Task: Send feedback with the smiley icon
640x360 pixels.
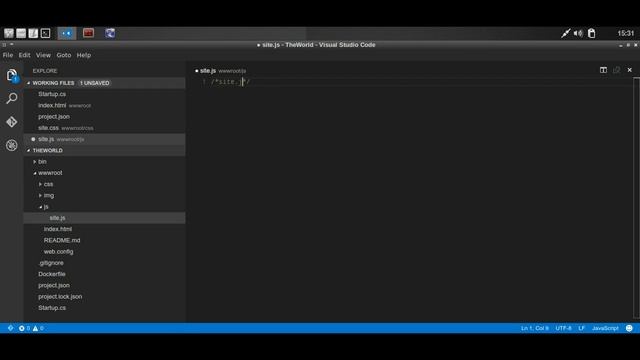Action: pos(629,328)
